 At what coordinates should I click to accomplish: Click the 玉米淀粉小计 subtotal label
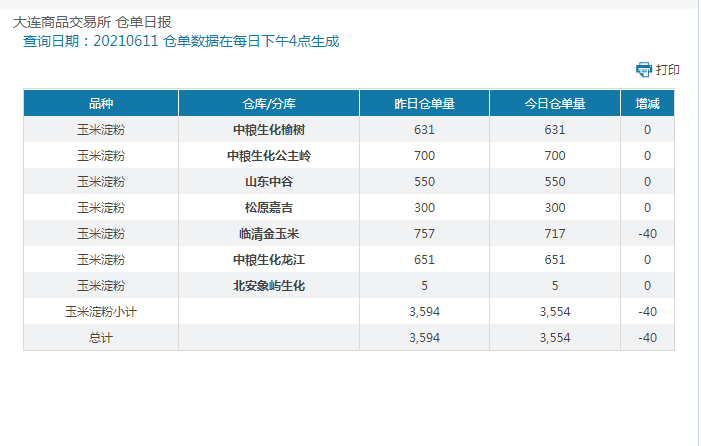point(101,311)
